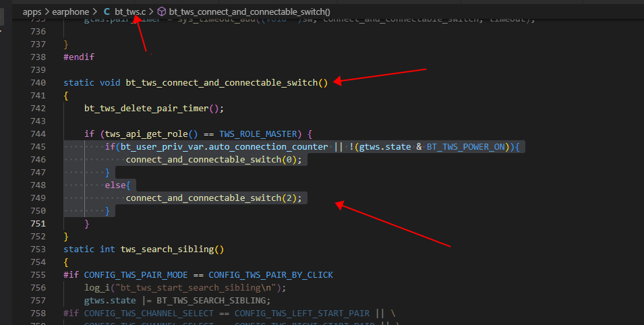Expand chevron after apps in breadcrumb
644x325 pixels.
(47, 12)
